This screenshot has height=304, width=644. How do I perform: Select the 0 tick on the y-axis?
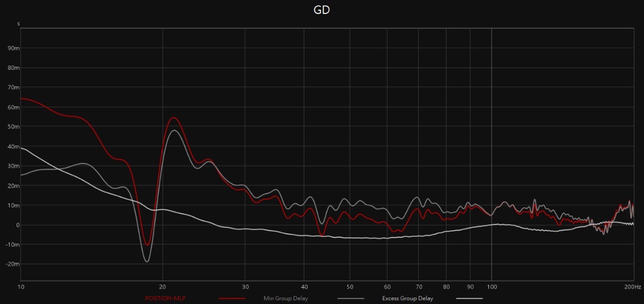tap(17, 225)
